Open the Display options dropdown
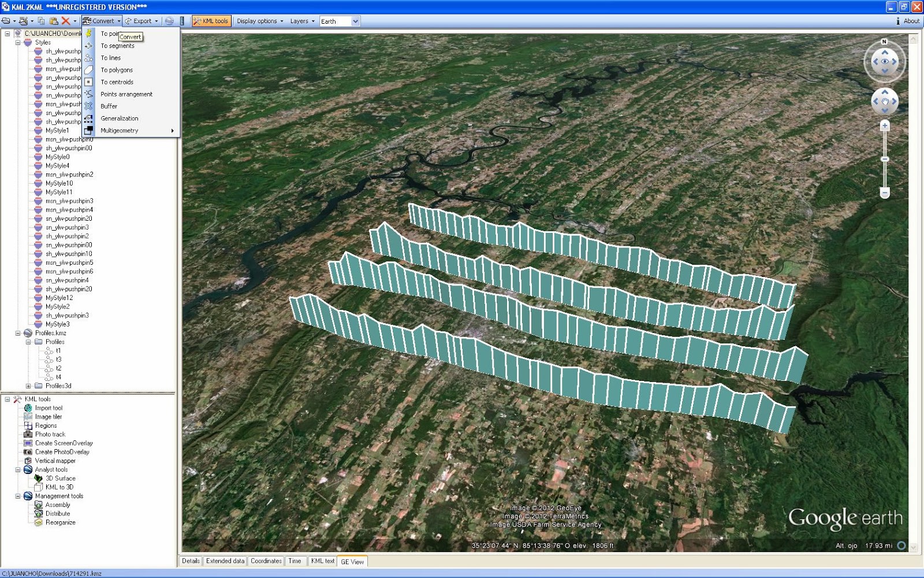924x578 pixels. [260, 21]
